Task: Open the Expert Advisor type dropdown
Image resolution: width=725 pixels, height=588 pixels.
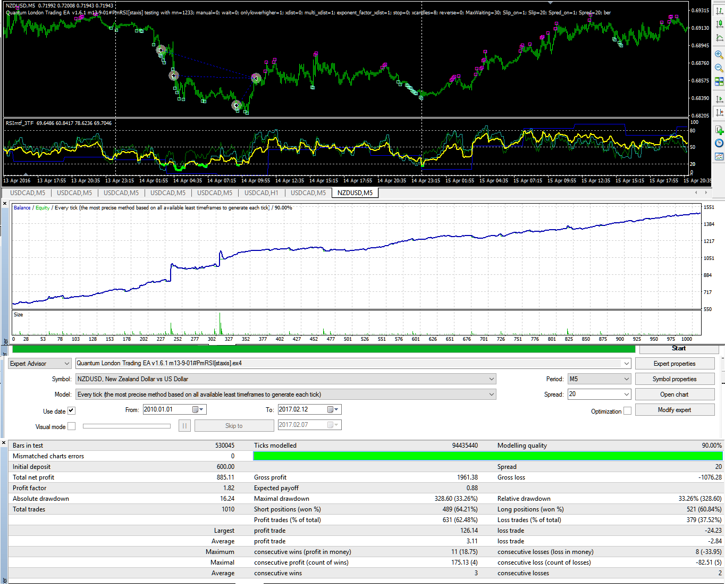Action: [x=40, y=364]
